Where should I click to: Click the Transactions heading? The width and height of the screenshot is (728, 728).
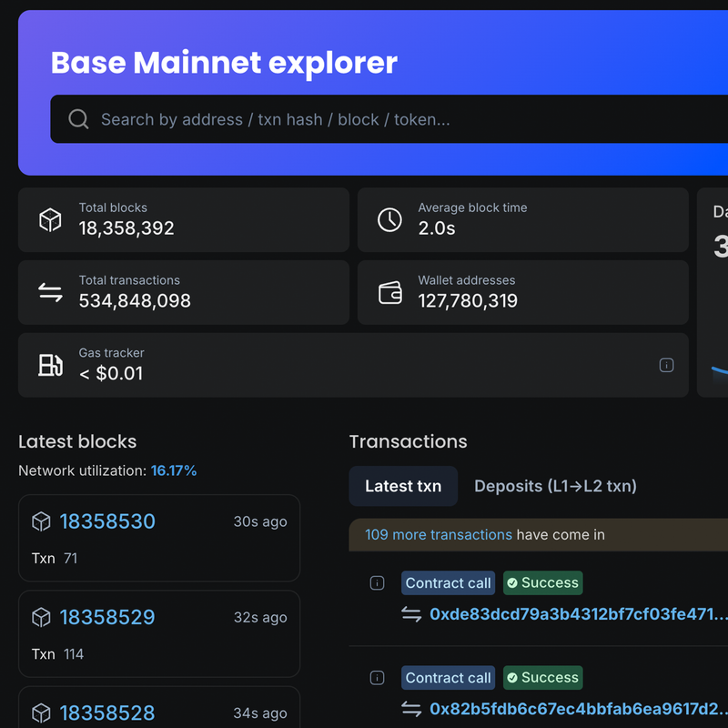point(408,441)
